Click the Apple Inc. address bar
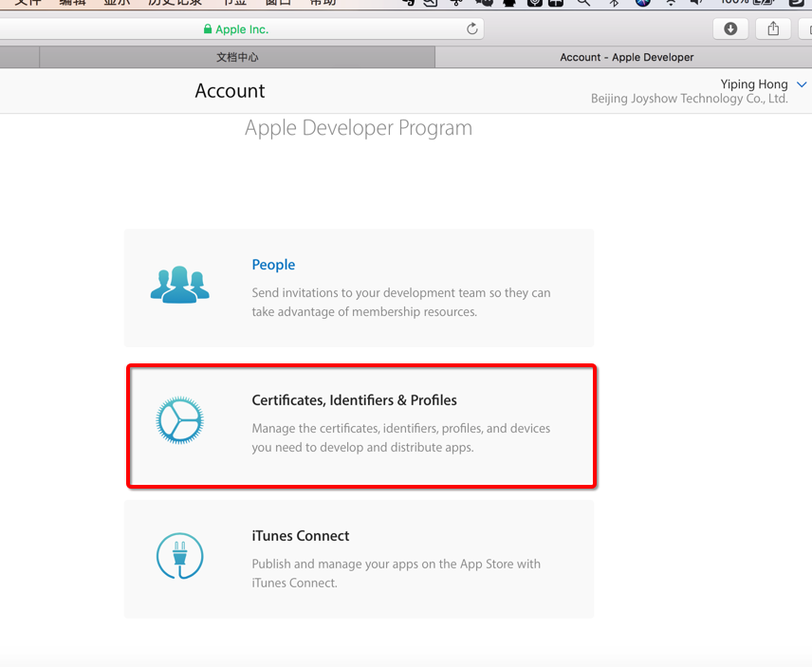 (242, 29)
